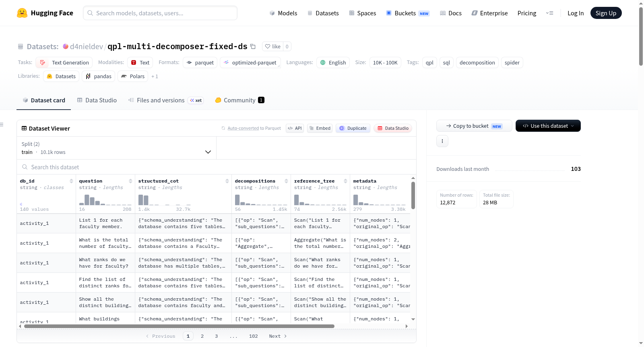The image size is (644, 347).
Task: Sort the decompositions column using its arrows
Action: tap(286, 181)
